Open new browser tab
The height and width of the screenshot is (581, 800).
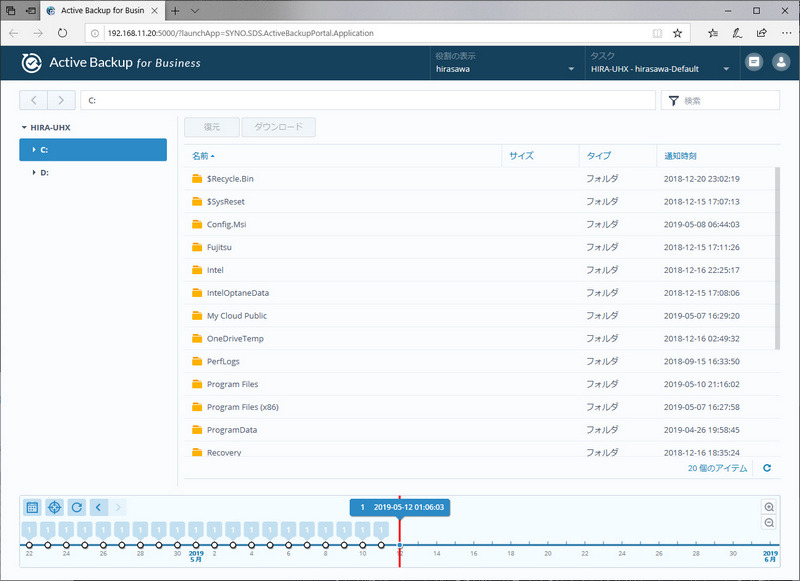pos(176,11)
